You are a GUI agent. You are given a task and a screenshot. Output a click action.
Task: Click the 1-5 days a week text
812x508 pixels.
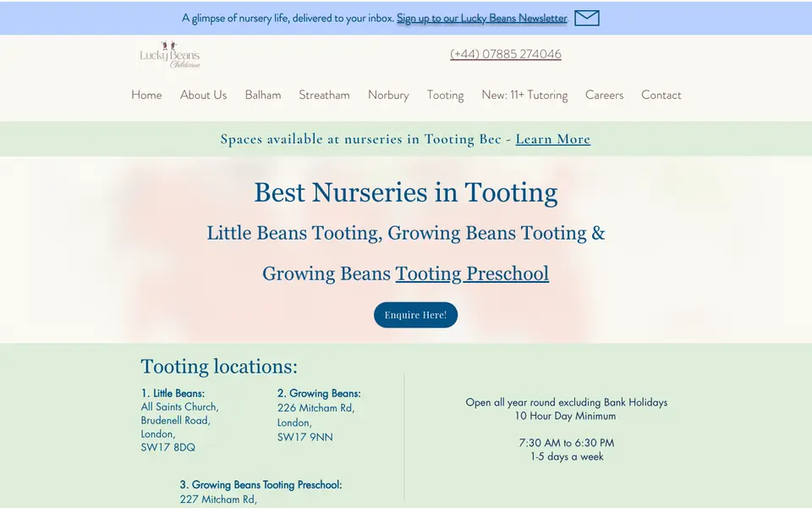coord(567,456)
